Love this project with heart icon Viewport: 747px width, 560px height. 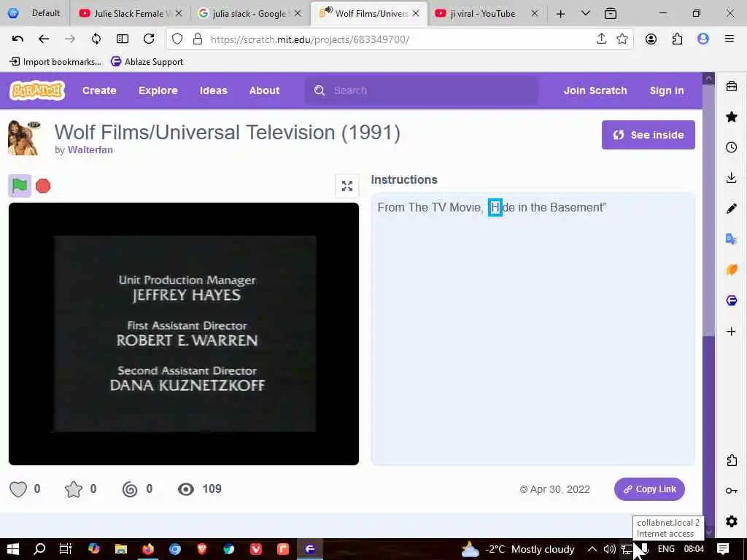click(x=18, y=489)
